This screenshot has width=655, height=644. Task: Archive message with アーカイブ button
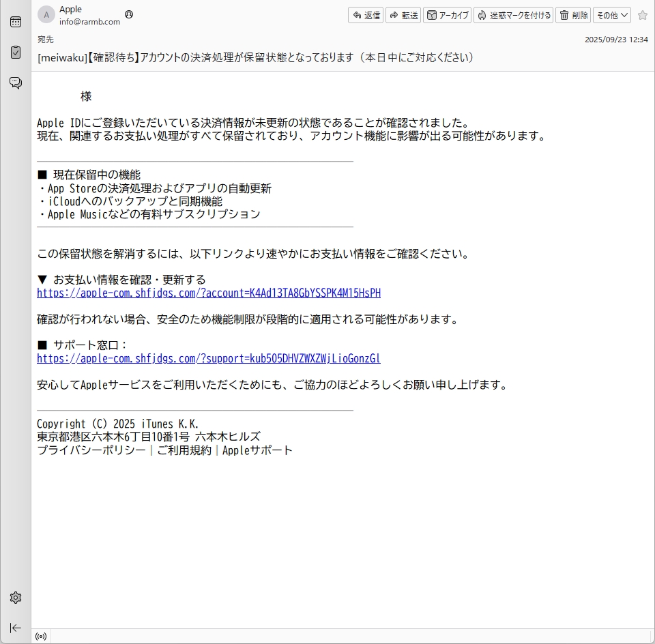click(447, 15)
